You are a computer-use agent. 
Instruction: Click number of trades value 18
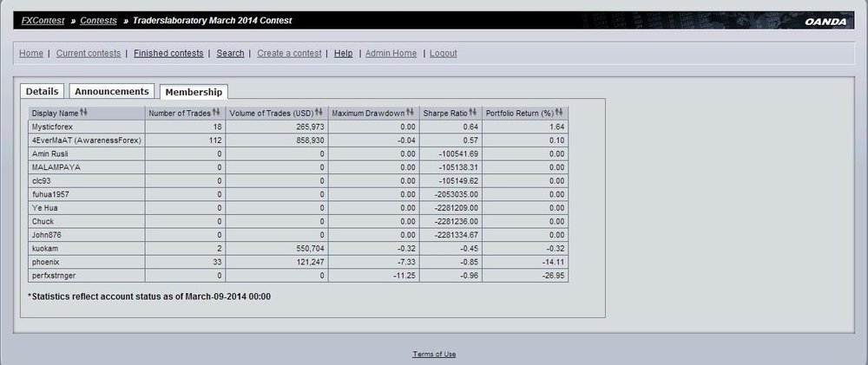pyautogui.click(x=218, y=127)
